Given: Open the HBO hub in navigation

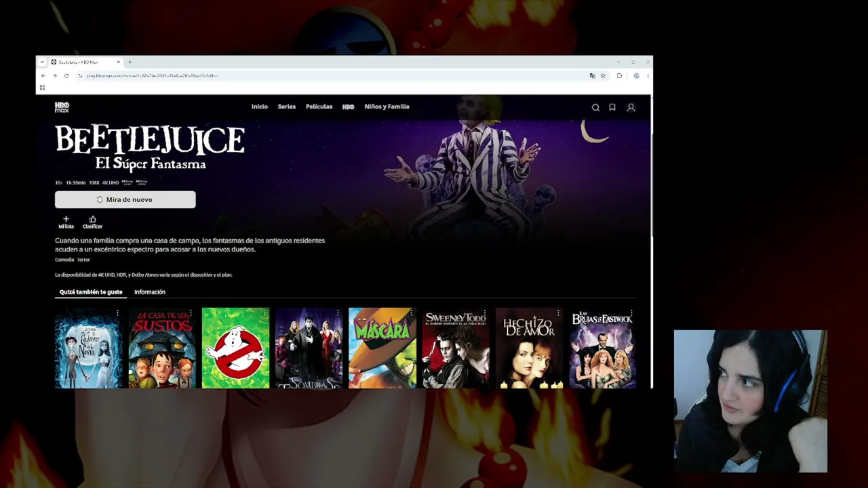Looking at the screenshot, I should (x=348, y=107).
